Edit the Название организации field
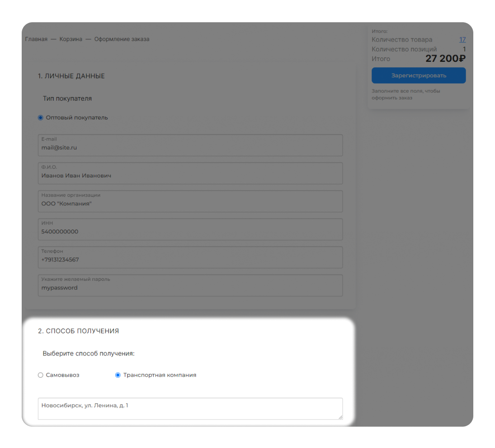 (x=190, y=204)
